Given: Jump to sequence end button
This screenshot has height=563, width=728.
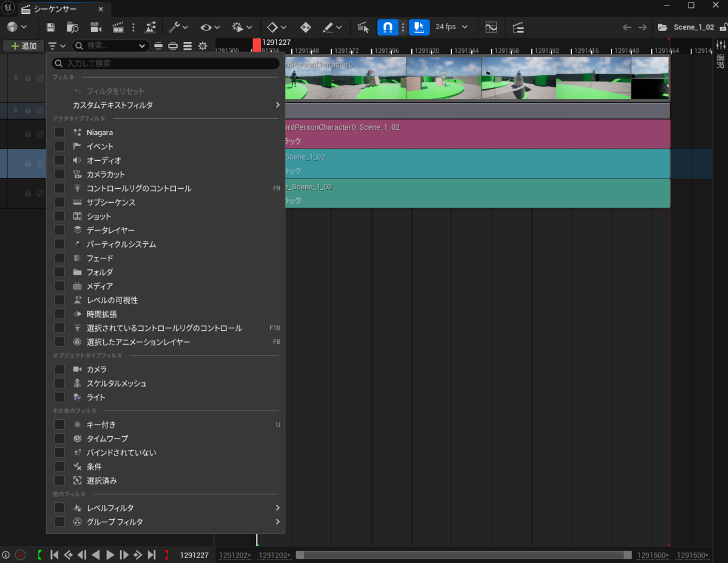Looking at the screenshot, I should pyautogui.click(x=152, y=555).
